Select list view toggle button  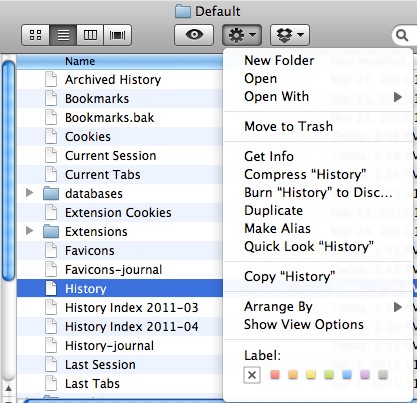point(63,35)
